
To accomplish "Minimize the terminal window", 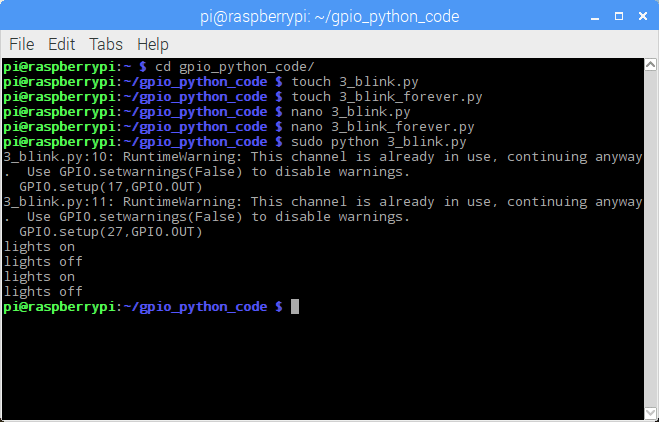I will click(595, 17).
